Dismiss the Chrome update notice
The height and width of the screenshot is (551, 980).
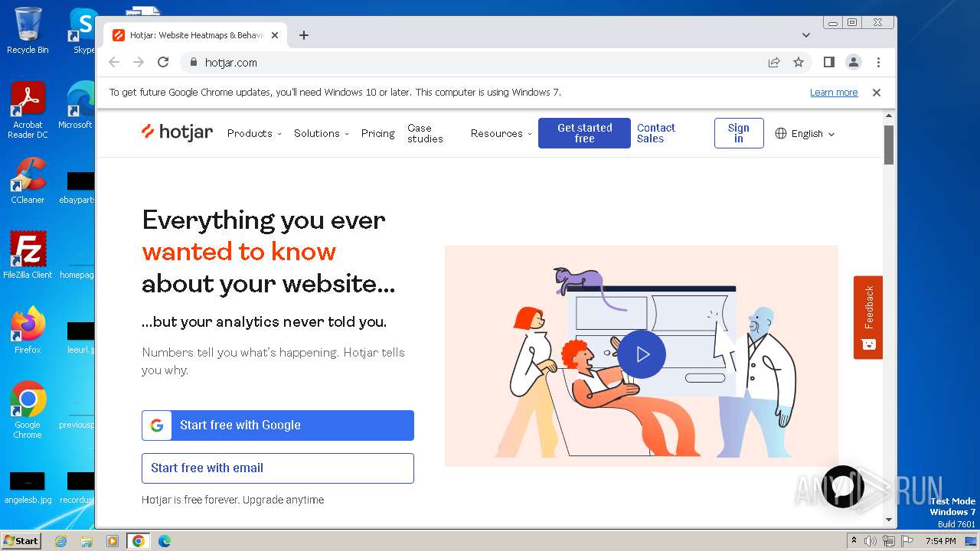pos(877,93)
